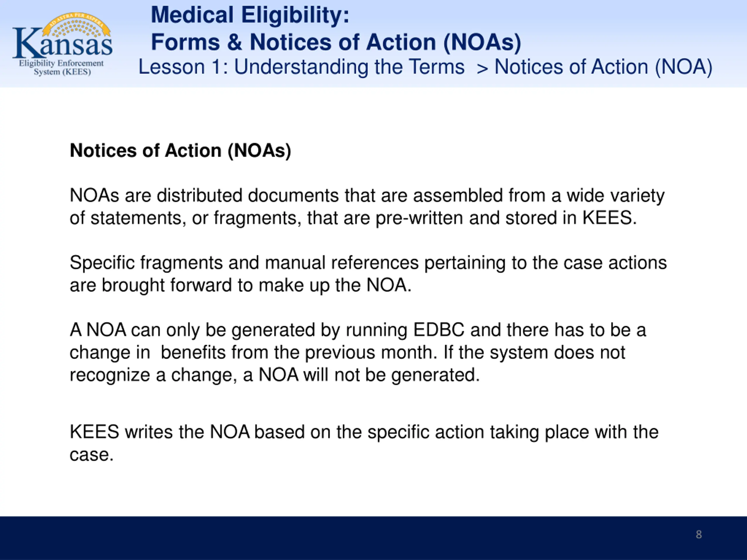Click the paragraph starting 'Specific fragments and manual'
The height and width of the screenshot is (560, 747).
point(368,274)
